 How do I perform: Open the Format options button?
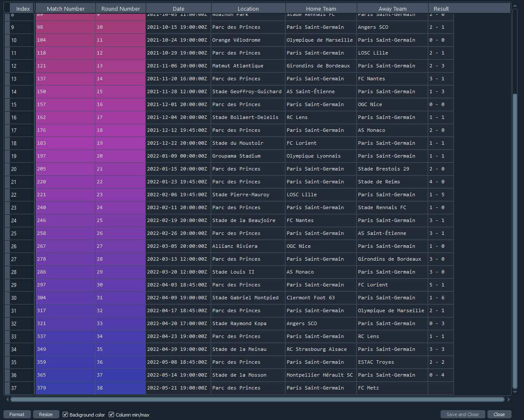coord(17,414)
